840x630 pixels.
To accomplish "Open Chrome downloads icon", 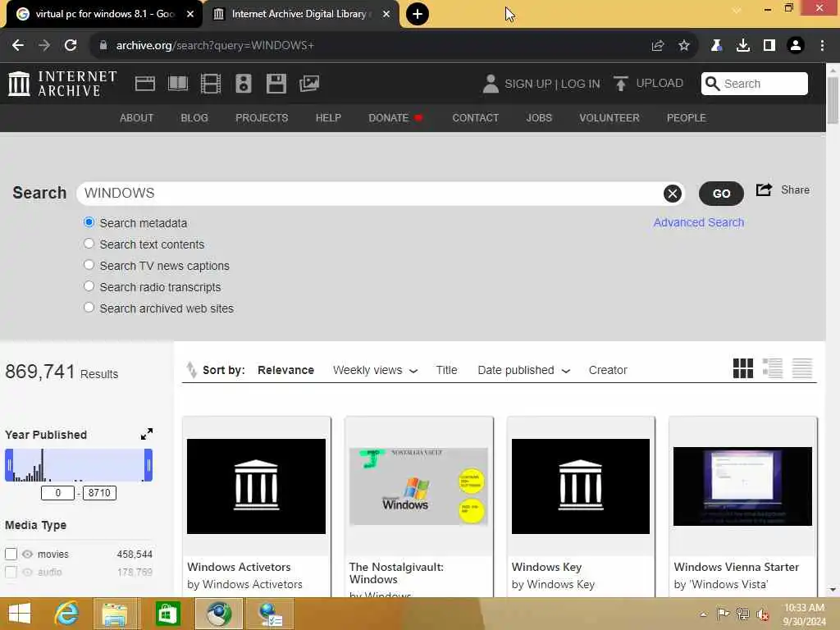I will [743, 46].
